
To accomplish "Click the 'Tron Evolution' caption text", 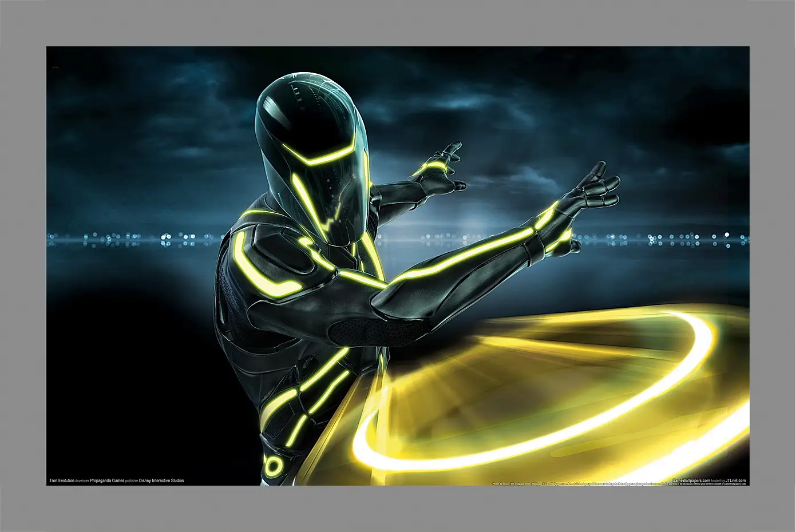I will coord(62,481).
